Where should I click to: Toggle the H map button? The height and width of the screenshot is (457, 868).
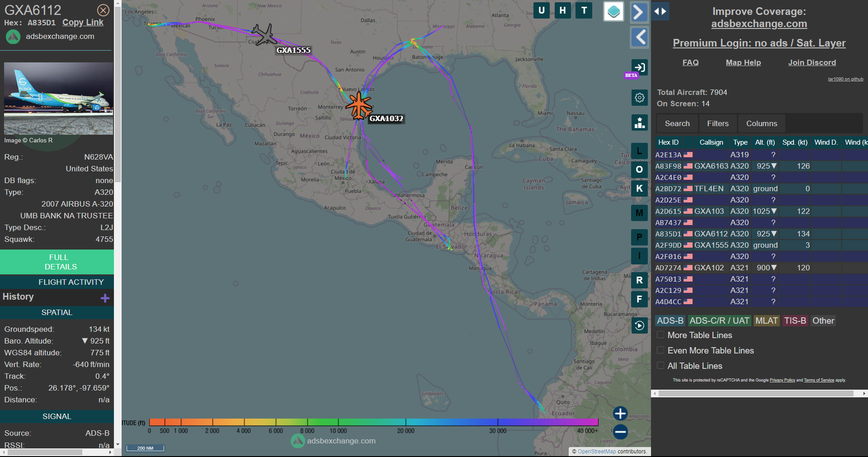point(563,10)
